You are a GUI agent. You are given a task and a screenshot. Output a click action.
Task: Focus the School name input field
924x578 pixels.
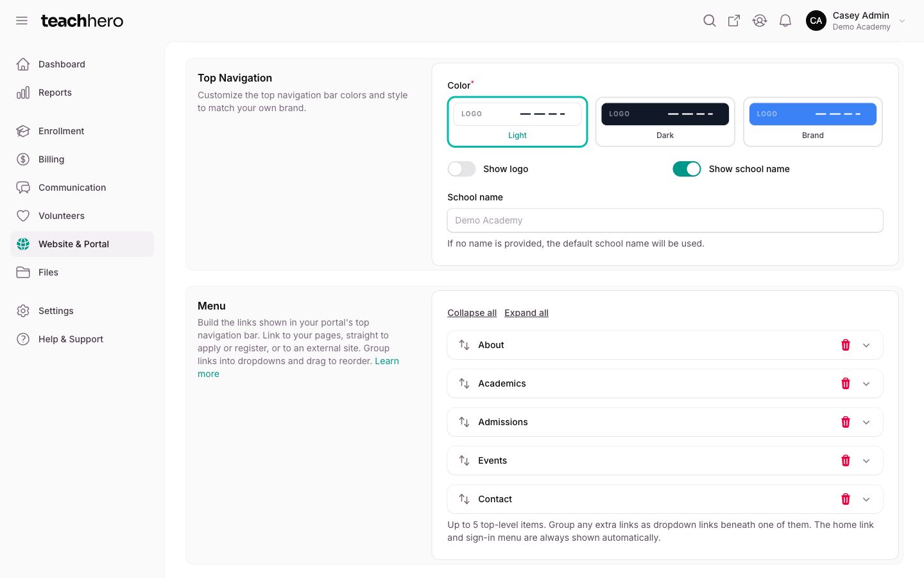click(665, 220)
